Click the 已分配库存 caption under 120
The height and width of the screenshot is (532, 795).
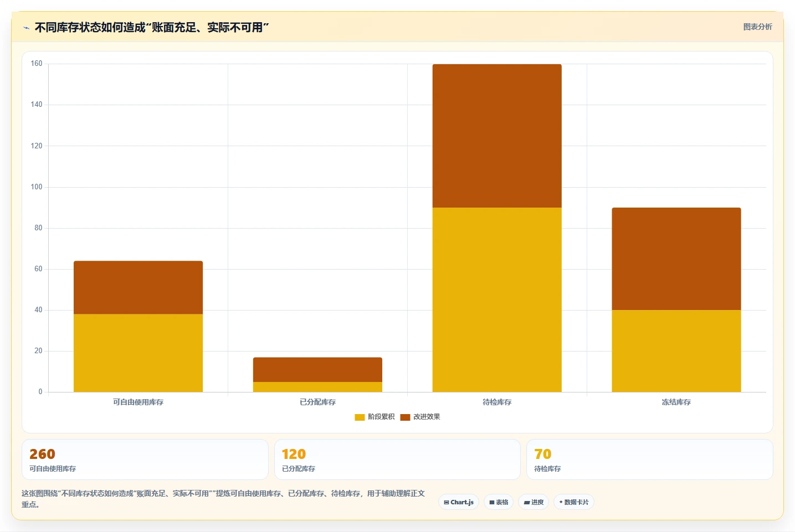pos(298,469)
